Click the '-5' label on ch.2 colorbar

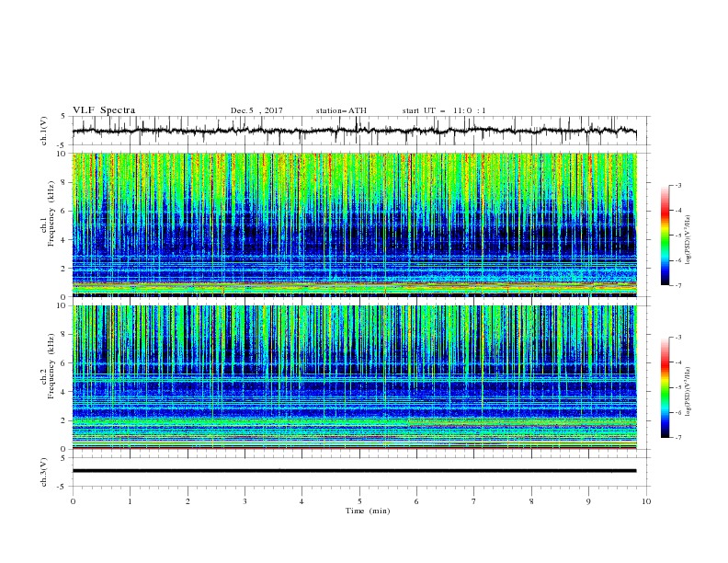[678, 387]
